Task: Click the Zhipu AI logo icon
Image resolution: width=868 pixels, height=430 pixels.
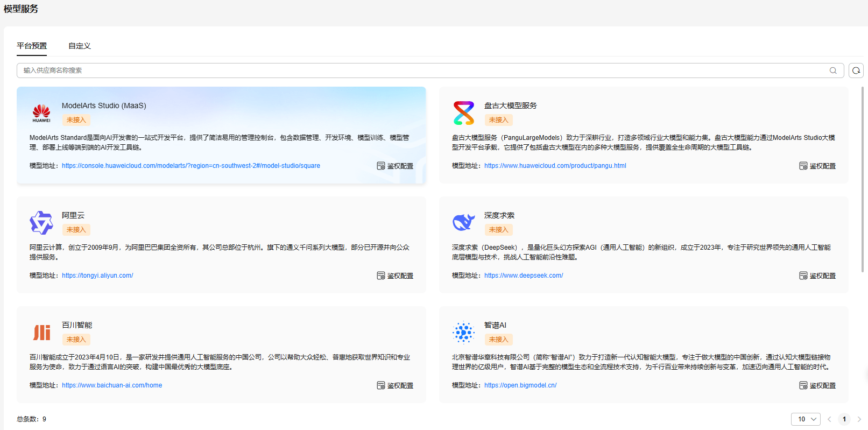Action: pos(463,333)
